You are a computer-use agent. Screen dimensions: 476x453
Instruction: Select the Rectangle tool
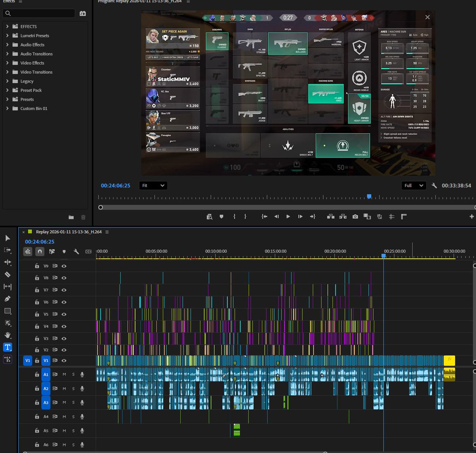[8, 311]
